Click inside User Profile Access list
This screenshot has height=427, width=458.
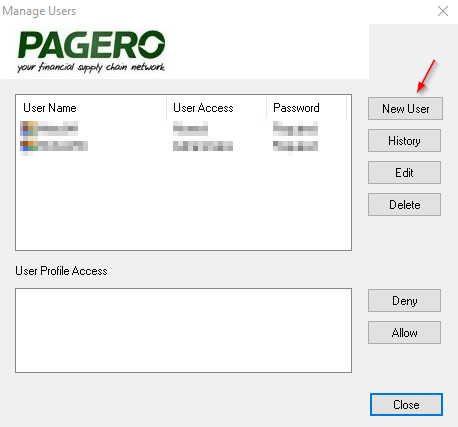pos(183,330)
